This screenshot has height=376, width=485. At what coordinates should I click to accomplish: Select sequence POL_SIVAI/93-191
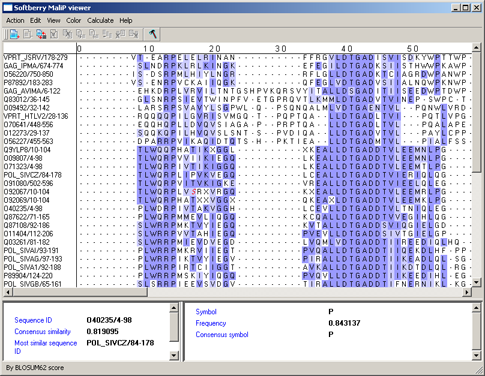[31, 250]
